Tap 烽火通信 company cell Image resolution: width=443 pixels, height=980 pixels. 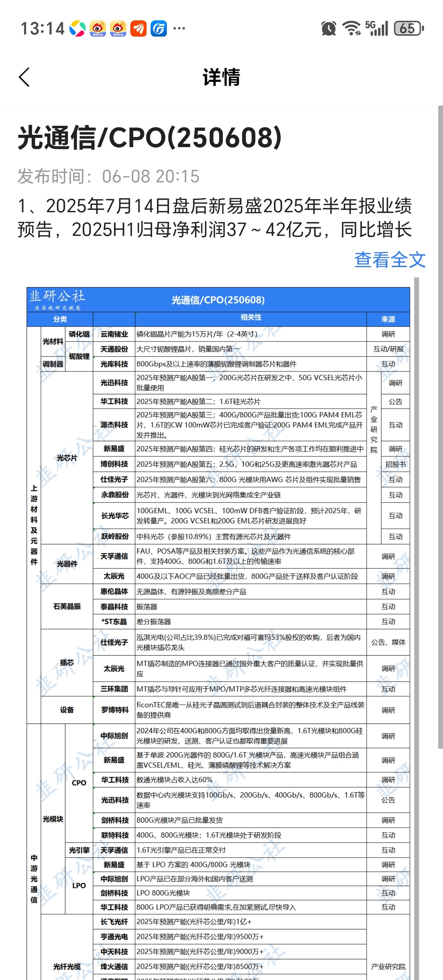point(114,966)
